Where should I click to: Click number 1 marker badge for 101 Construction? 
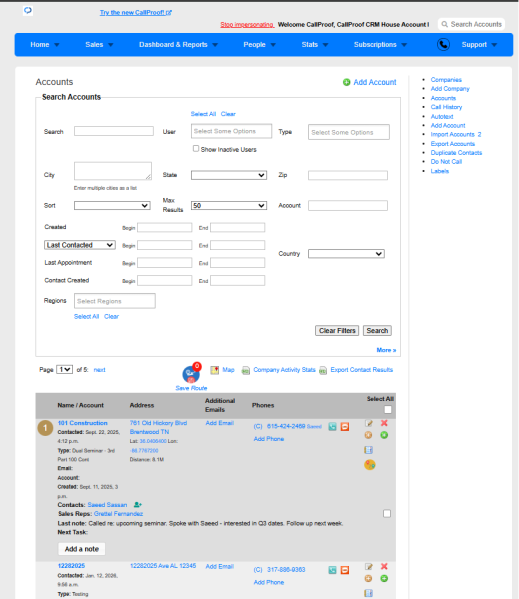(45, 428)
